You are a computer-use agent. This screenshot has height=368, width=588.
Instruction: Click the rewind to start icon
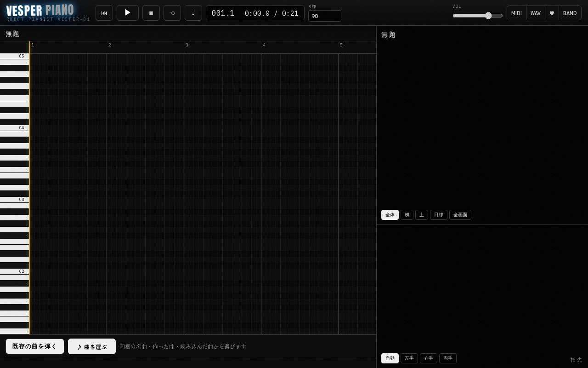pos(104,13)
